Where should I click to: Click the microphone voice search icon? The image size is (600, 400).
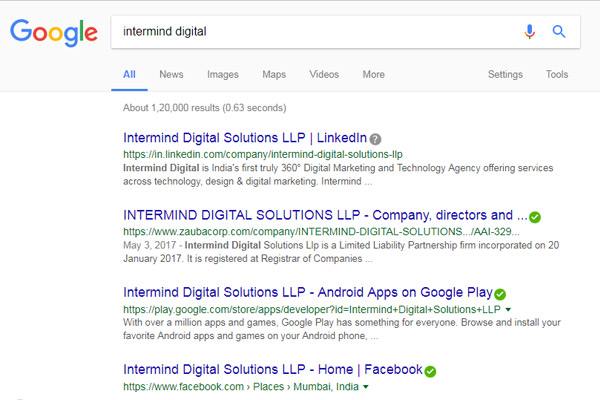[530, 31]
